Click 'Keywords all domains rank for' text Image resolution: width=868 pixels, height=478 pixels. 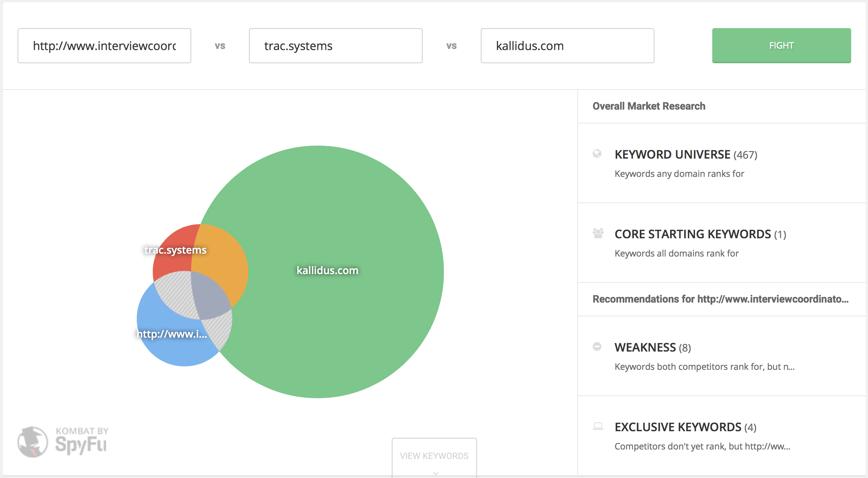[x=677, y=254]
